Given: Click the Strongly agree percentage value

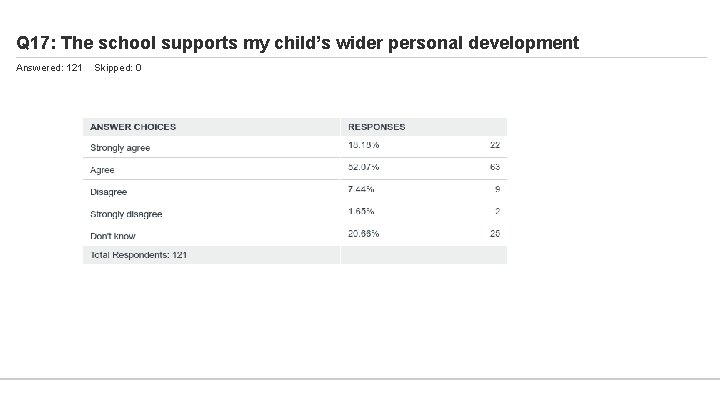Looking at the screenshot, I should coord(363,145).
